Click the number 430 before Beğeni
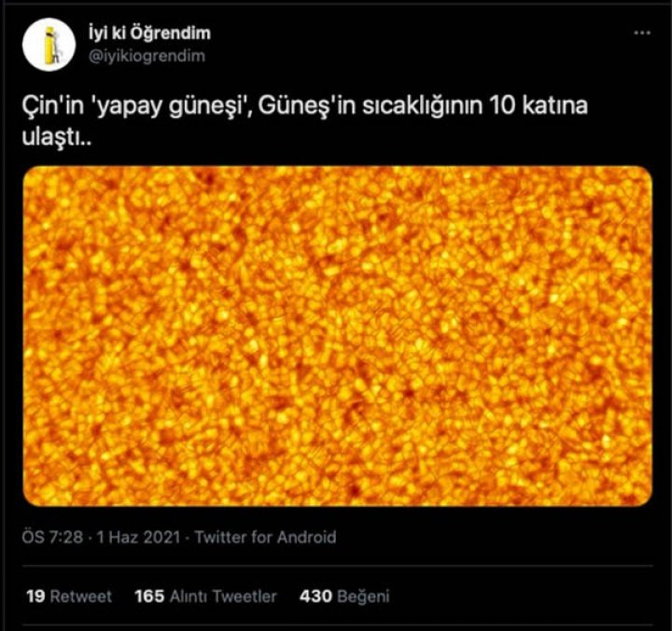This screenshot has height=631, width=672. [x=315, y=596]
